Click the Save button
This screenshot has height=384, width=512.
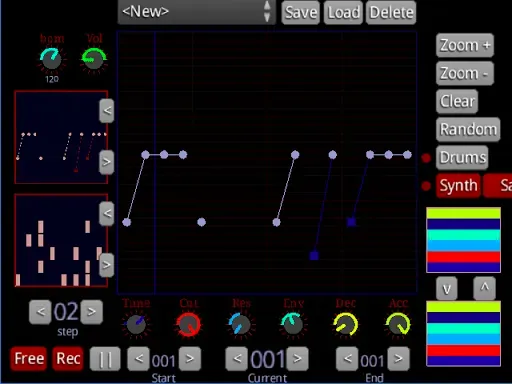click(301, 13)
